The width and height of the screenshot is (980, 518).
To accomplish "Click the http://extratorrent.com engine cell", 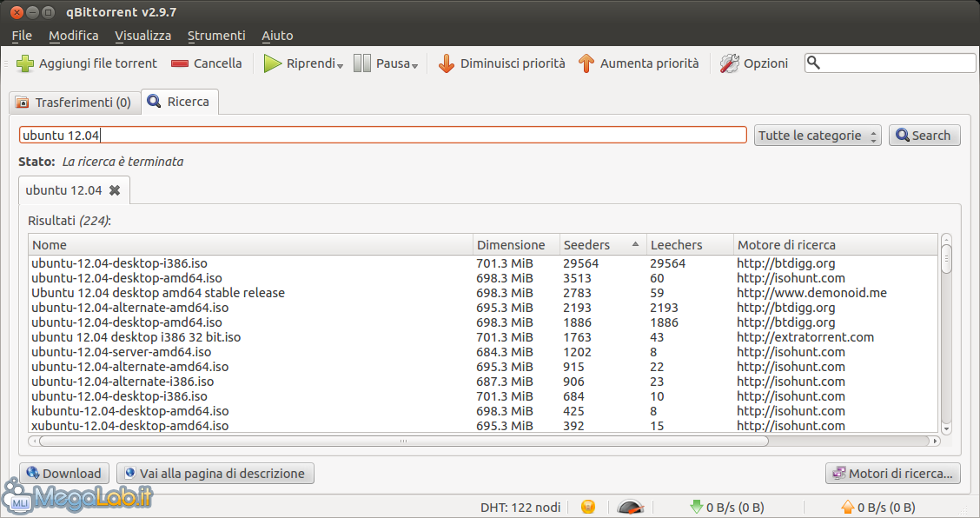I will coord(805,337).
